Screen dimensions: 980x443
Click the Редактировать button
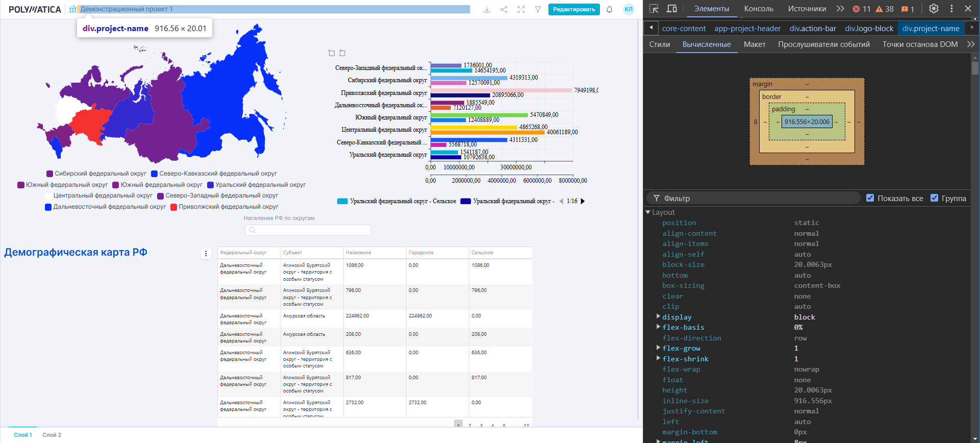[x=574, y=10]
